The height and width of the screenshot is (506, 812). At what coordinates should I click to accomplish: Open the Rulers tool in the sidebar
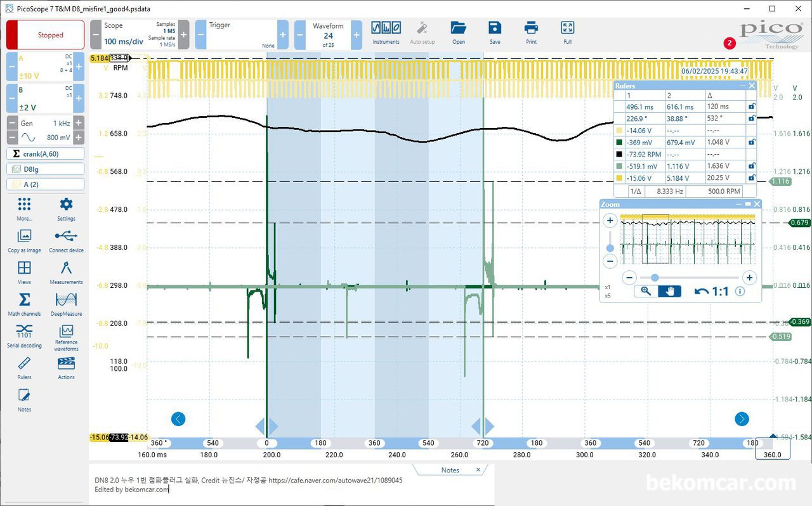(24, 367)
